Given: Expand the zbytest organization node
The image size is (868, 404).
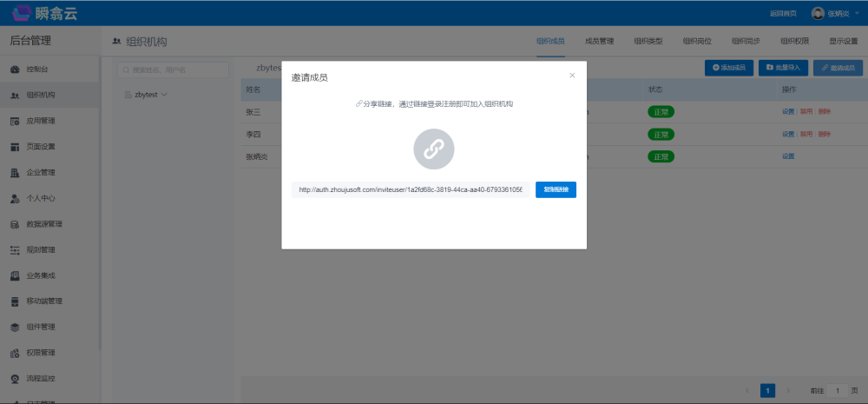Looking at the screenshot, I should pos(163,94).
